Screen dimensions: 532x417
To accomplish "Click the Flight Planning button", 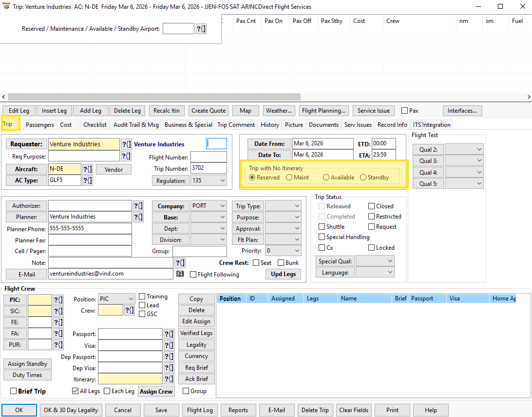I will click(x=323, y=111).
